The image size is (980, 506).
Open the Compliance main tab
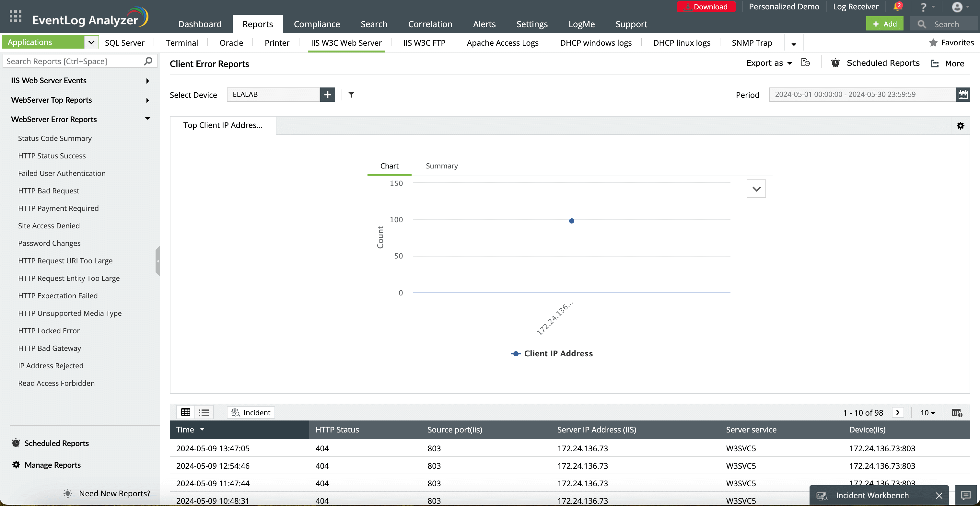(x=317, y=24)
